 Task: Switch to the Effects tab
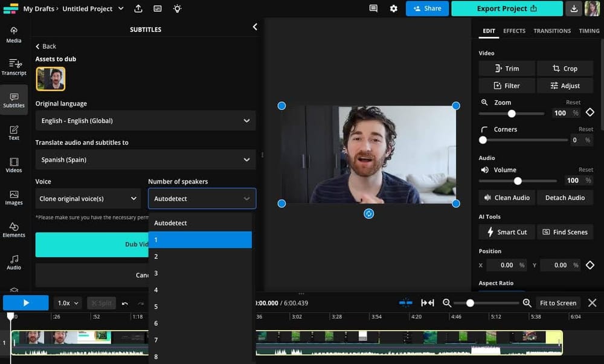tap(514, 31)
